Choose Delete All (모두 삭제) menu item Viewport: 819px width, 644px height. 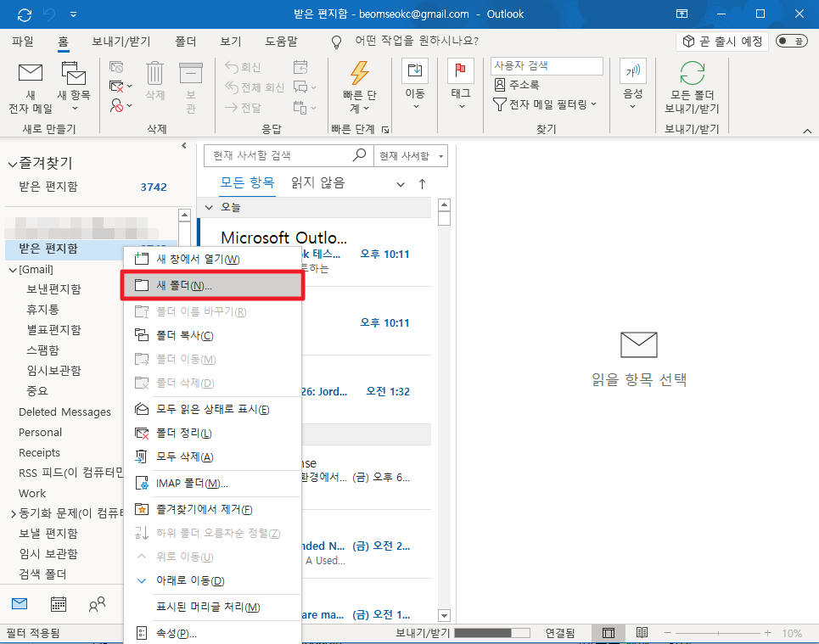tap(212, 457)
